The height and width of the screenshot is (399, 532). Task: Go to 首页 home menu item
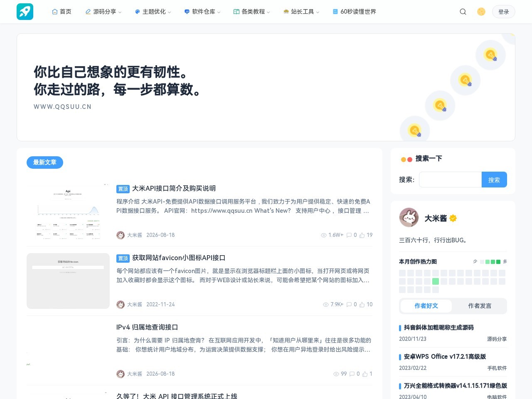click(x=62, y=12)
